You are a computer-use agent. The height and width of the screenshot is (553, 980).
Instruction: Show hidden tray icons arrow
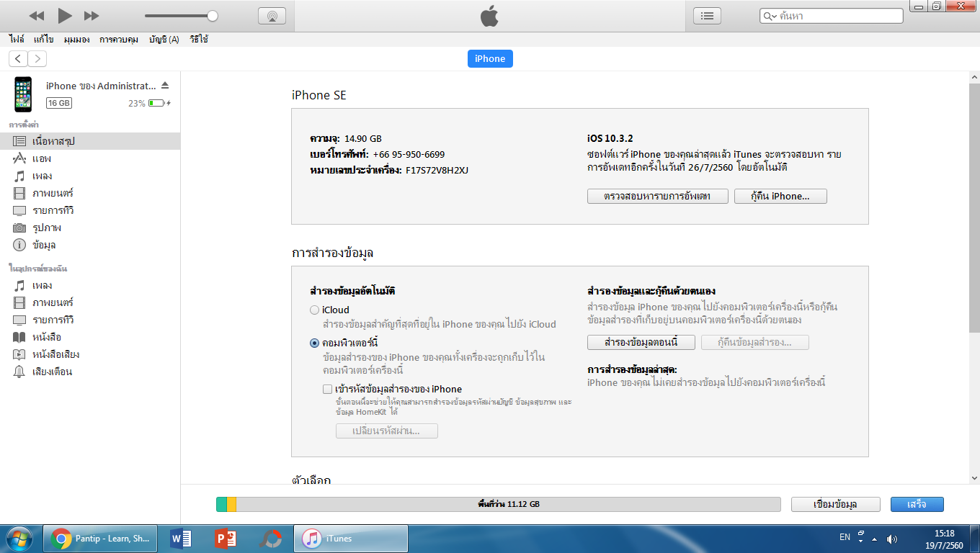tap(875, 539)
